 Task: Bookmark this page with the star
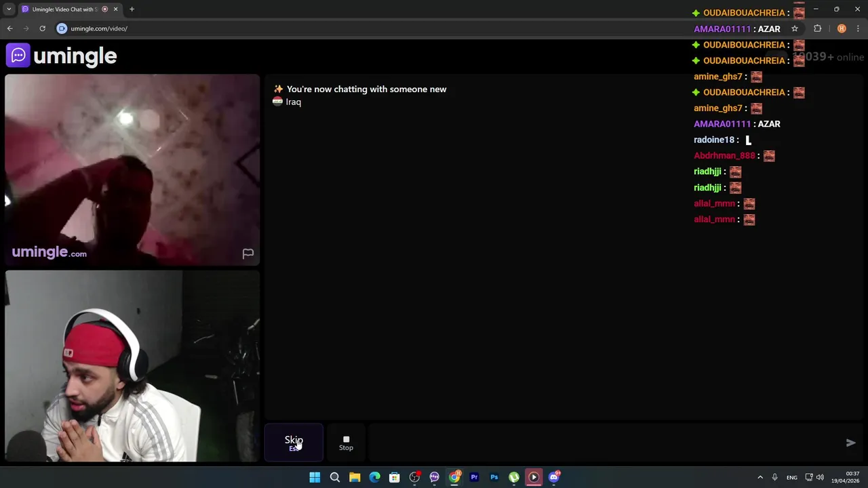795,28
